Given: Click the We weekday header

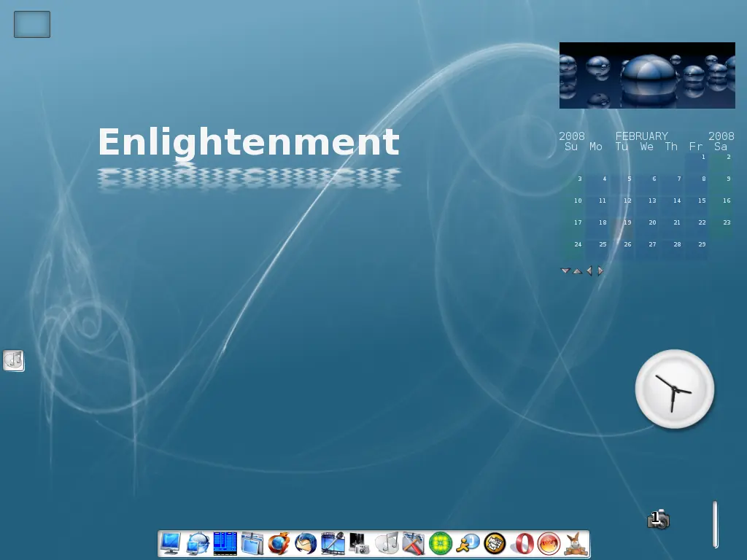Looking at the screenshot, I should coord(646,147).
